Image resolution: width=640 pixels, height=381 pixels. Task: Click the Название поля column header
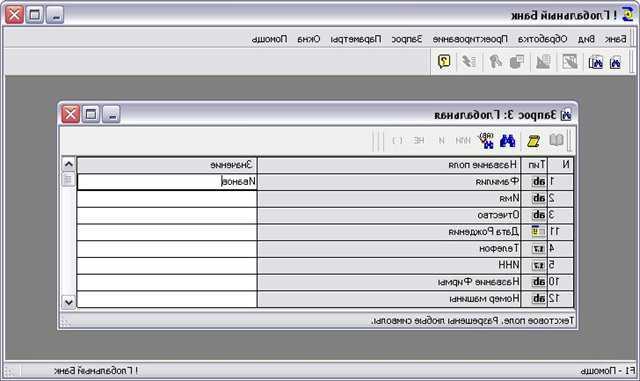389,165
